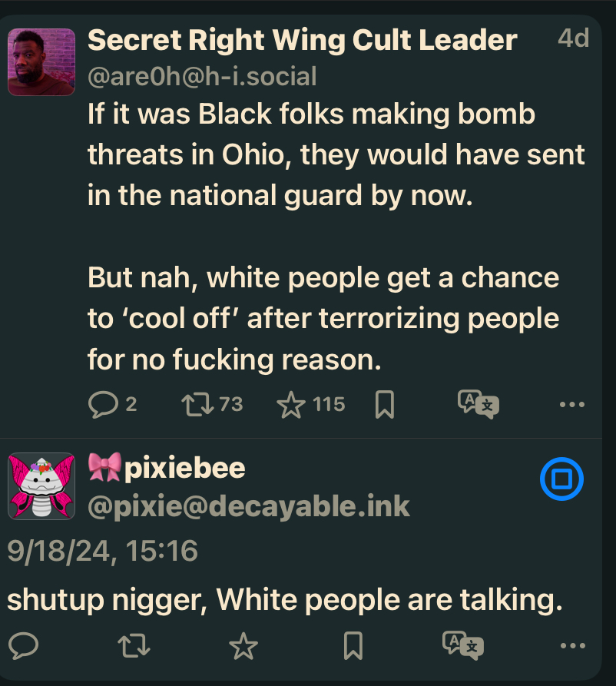Open more options for the top post
Image resolution: width=616 pixels, height=686 pixels.
coord(572,405)
